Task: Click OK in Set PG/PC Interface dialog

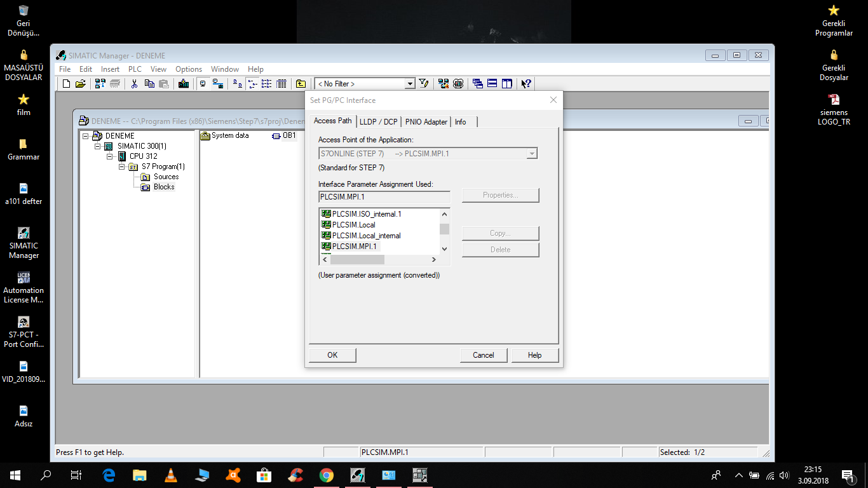Action: coord(332,355)
